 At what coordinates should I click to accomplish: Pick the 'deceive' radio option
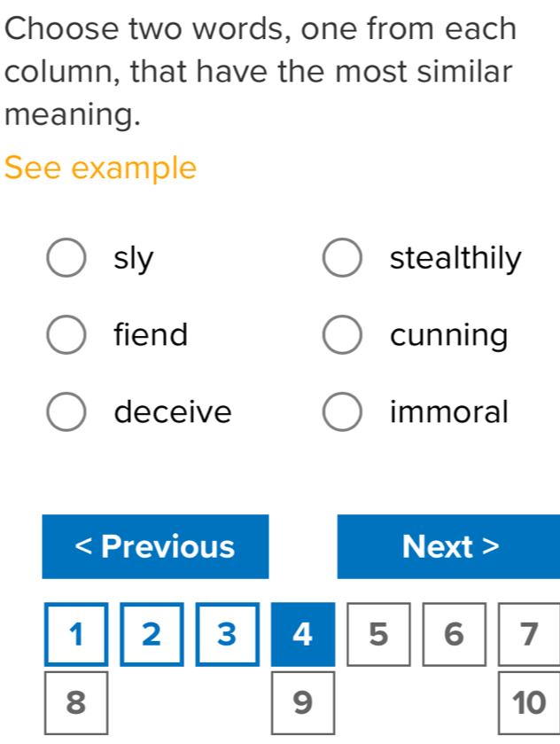pos(66,412)
